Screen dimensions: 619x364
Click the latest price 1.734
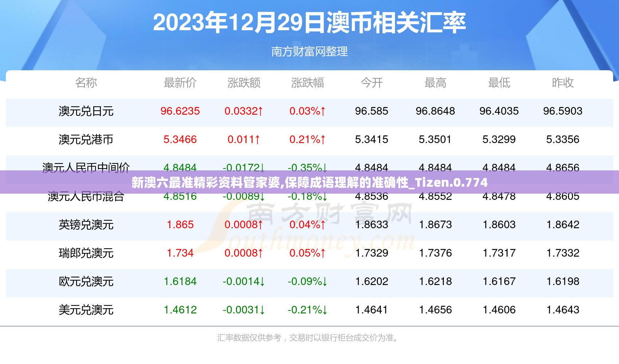point(180,253)
